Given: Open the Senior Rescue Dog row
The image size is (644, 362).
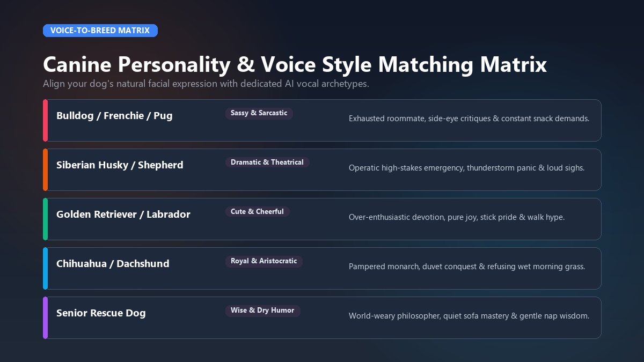Looking at the screenshot, I should click(x=322, y=317).
